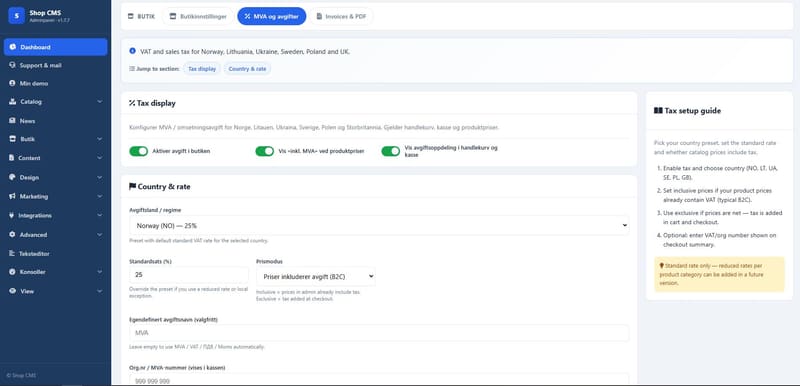The height and width of the screenshot is (386, 800).
Task: Switch to the Butikkinnstillinger tab
Action: [198, 16]
